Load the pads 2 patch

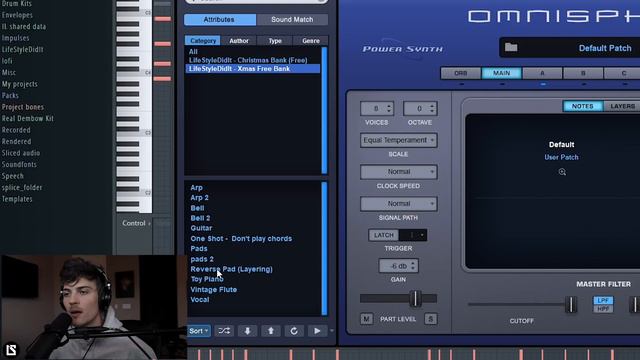(x=202, y=259)
